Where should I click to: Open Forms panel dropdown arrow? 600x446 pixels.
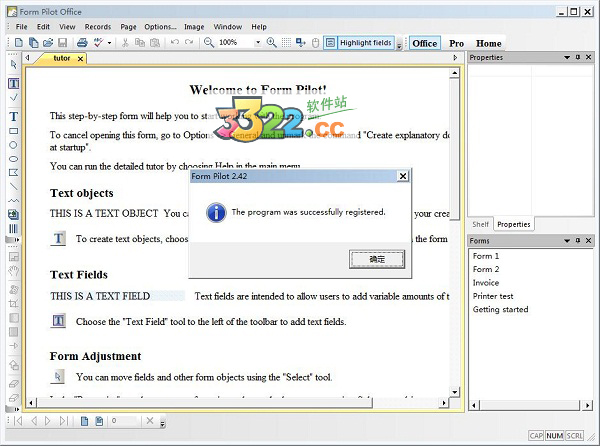click(567, 241)
